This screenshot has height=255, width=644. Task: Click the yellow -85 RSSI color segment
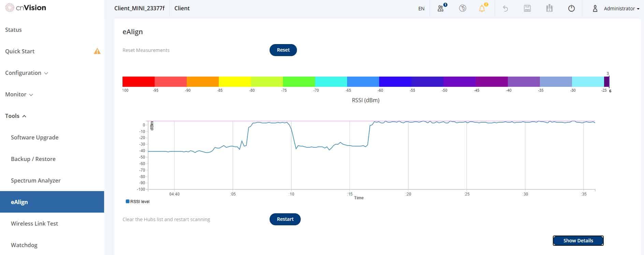[x=234, y=81]
